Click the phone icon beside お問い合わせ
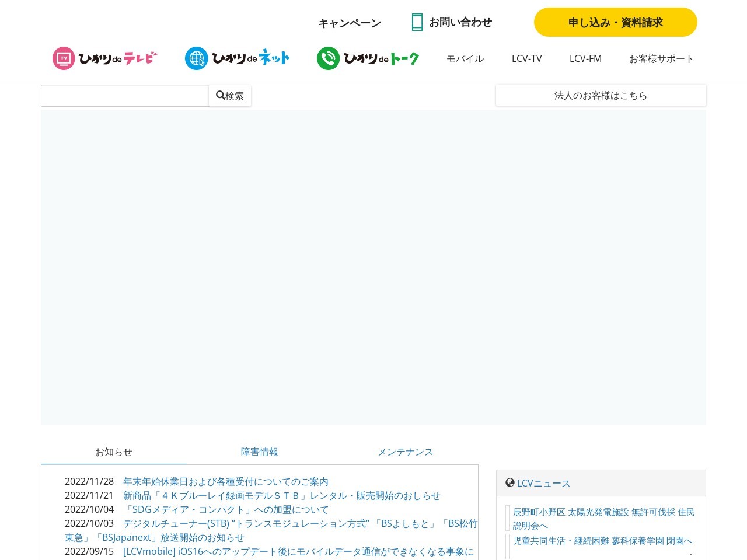The height and width of the screenshot is (560, 747). [417, 22]
